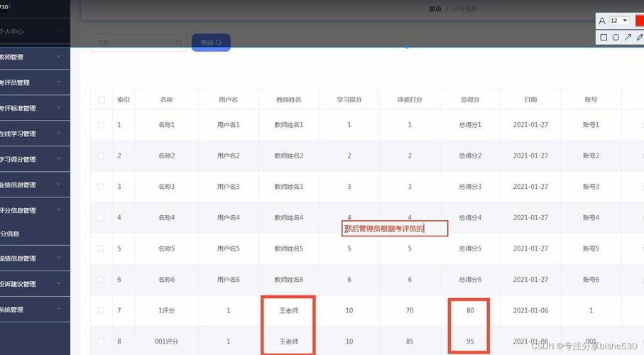Check the checkbox for row 名称4

[x=101, y=217]
